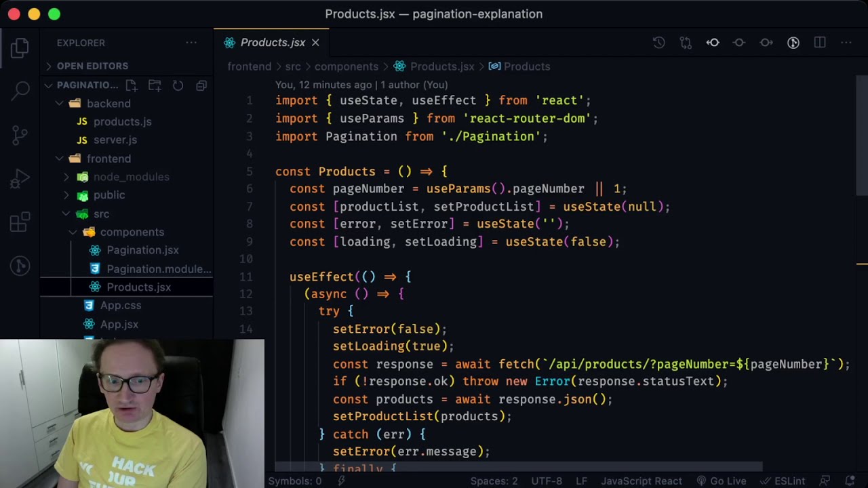Go to next revision icon
This screenshot has height=488, width=868.
[x=766, y=43]
